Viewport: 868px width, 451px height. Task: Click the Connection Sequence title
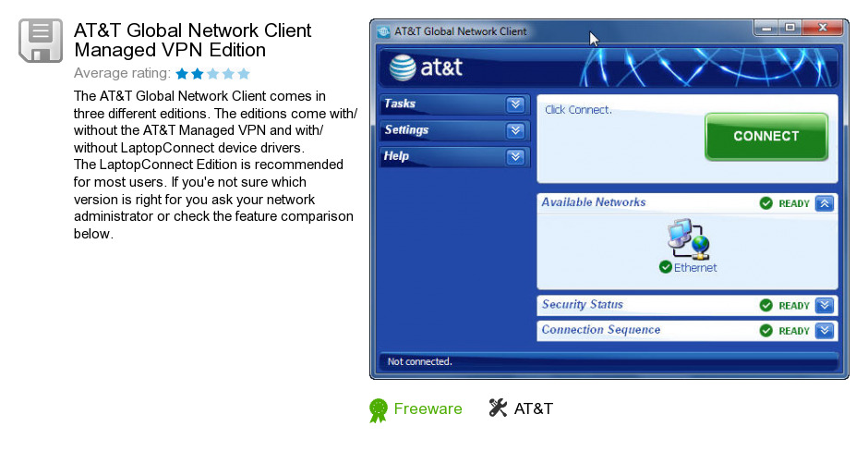click(601, 330)
